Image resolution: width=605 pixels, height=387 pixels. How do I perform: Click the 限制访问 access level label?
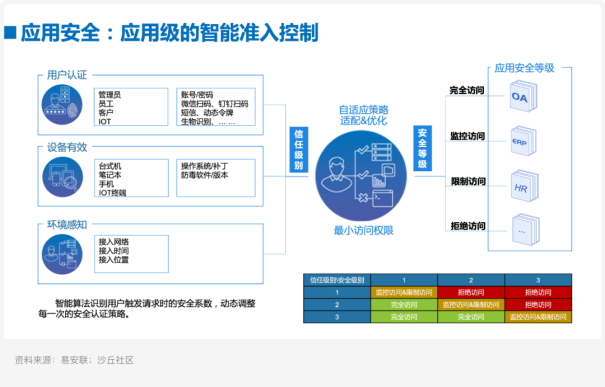[468, 181]
